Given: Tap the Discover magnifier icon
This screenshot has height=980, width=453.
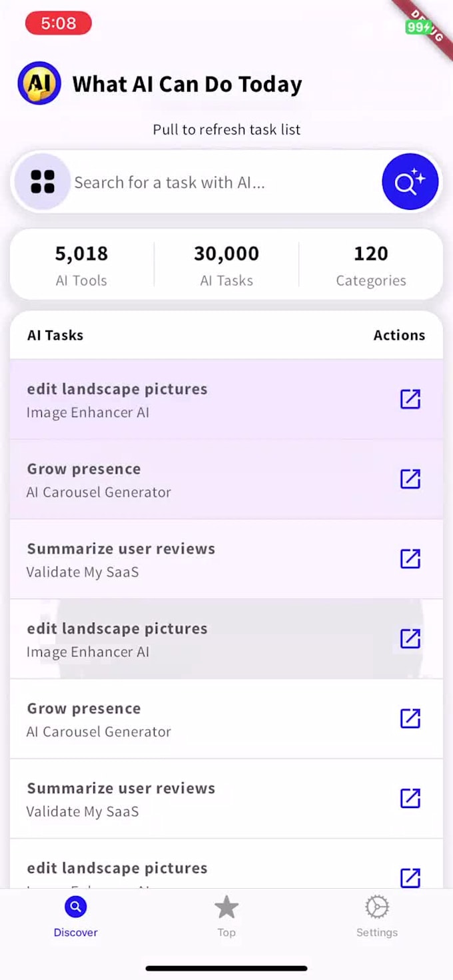Looking at the screenshot, I should click(75, 907).
